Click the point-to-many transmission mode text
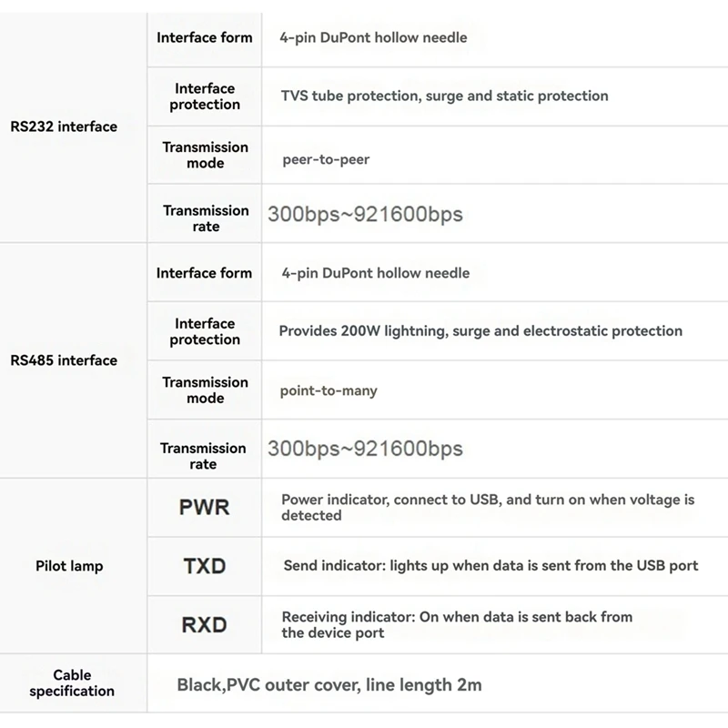Image resolution: width=728 pixels, height=728 pixels. 329,390
